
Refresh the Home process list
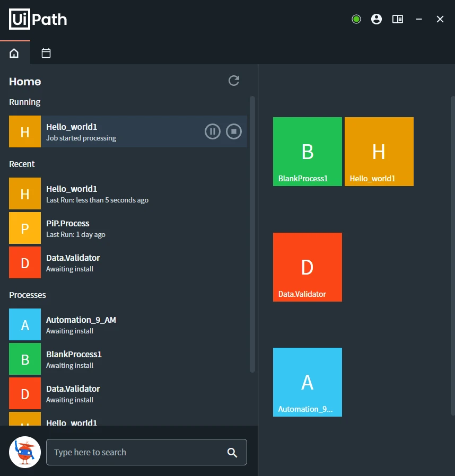(234, 81)
